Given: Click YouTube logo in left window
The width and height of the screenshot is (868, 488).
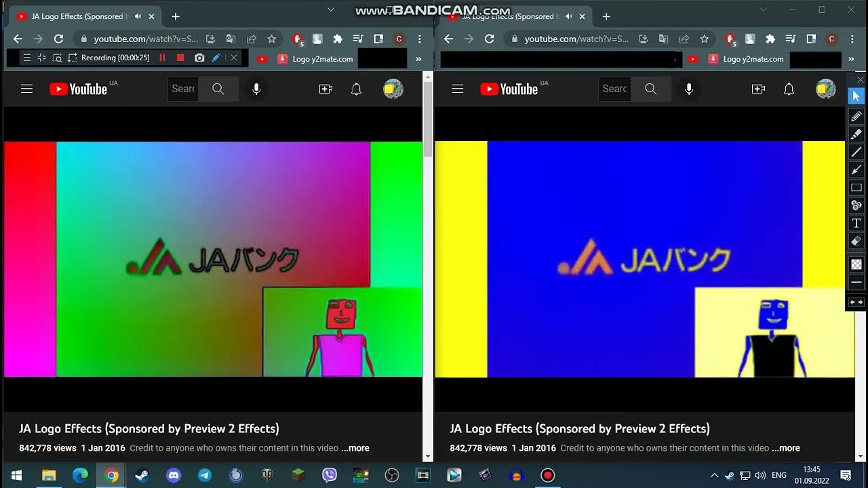Looking at the screenshot, I should (79, 89).
